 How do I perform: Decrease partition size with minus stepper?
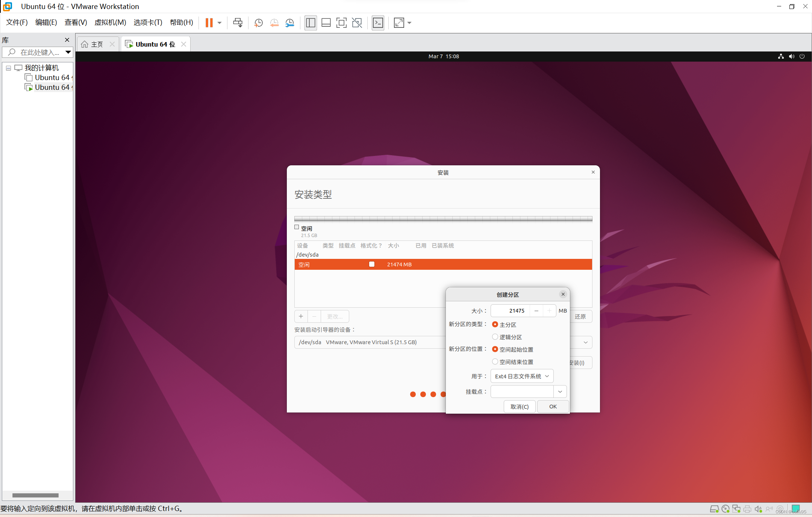coord(536,311)
